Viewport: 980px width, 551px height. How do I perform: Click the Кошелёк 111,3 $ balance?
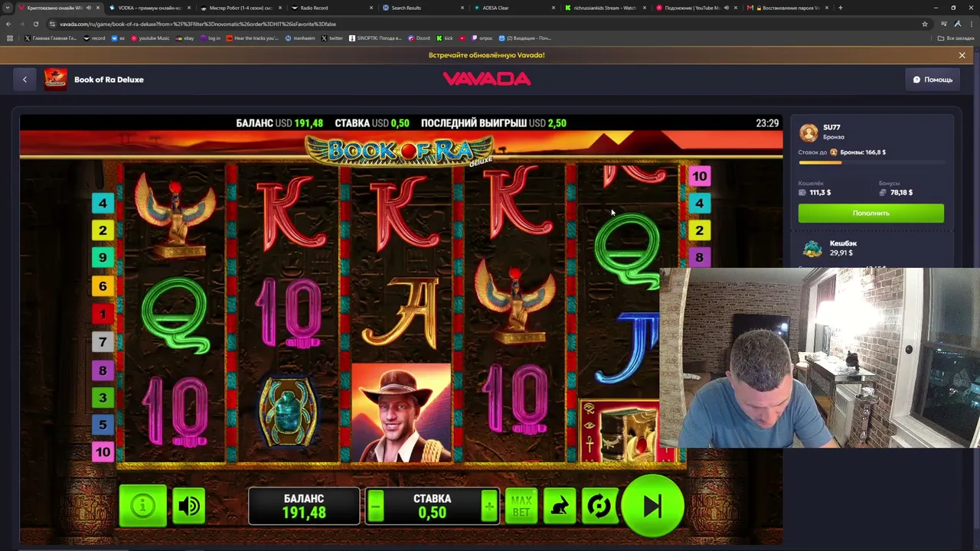click(x=815, y=188)
